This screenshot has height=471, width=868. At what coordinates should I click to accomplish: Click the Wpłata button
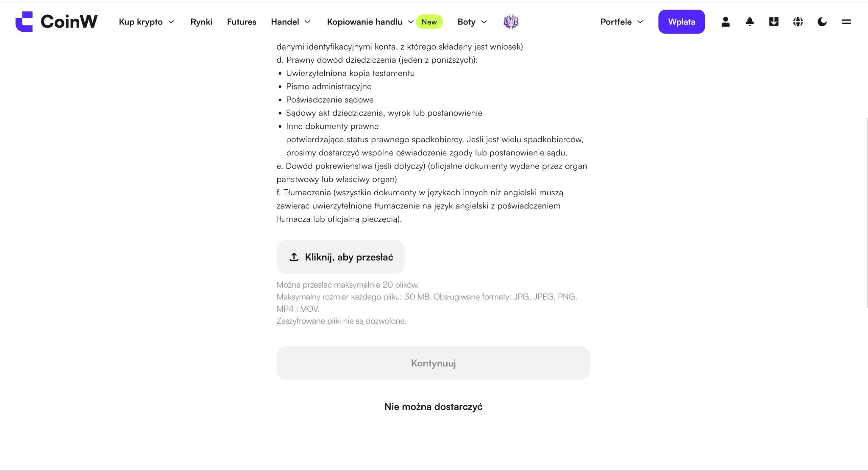click(x=682, y=22)
